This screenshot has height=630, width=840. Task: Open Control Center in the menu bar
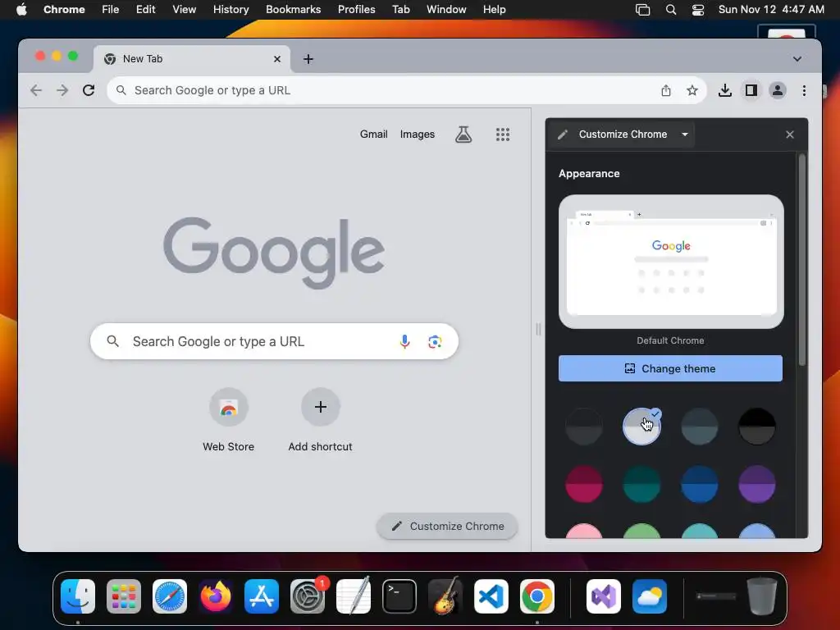click(x=697, y=10)
